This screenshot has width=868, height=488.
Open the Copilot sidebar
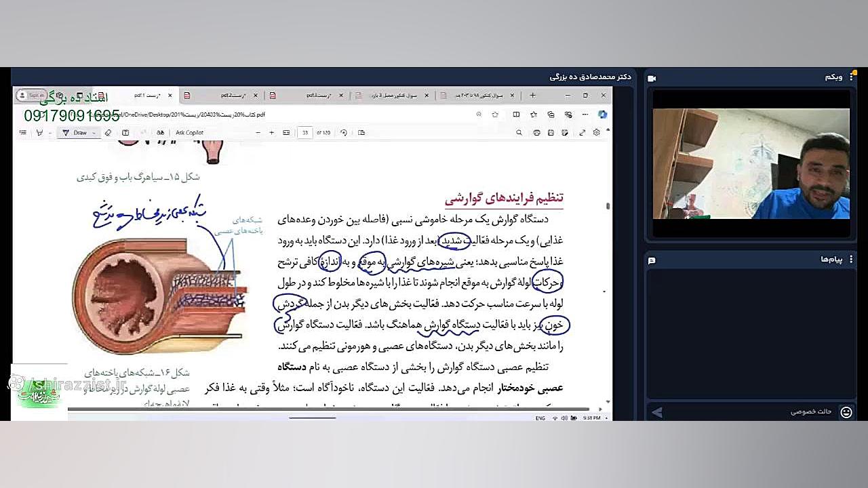(x=602, y=115)
